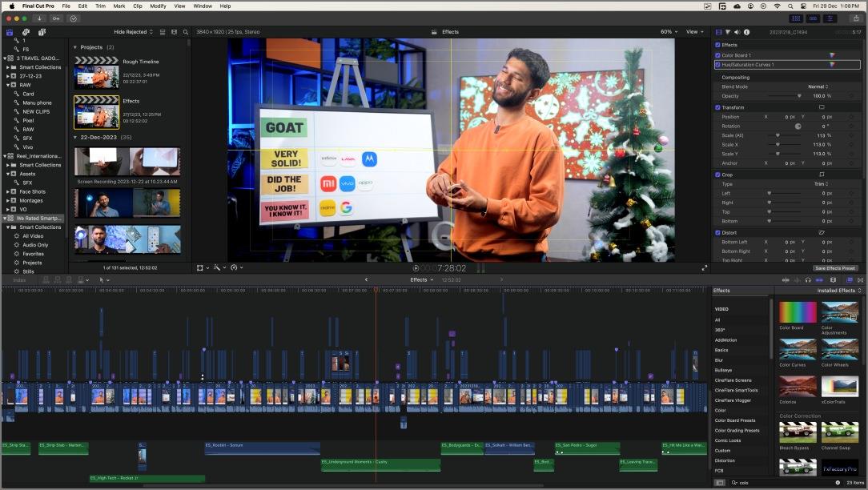The width and height of the screenshot is (868, 490).
Task: Show the color inspector tab icon
Action: pos(728,32)
